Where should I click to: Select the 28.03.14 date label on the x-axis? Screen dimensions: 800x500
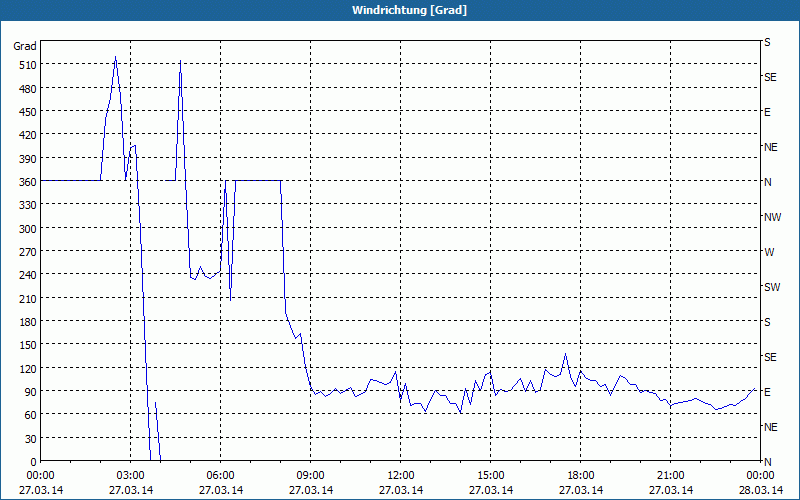point(761,490)
